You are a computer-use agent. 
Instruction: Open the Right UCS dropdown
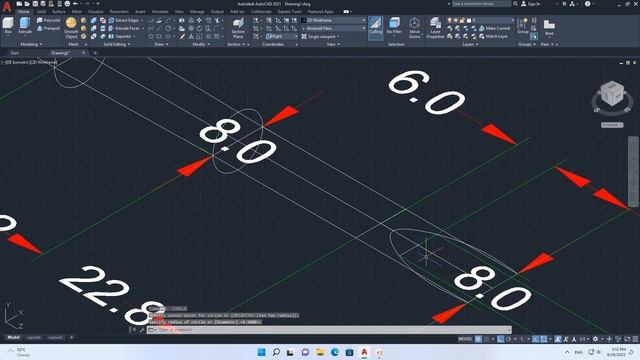coord(282,36)
